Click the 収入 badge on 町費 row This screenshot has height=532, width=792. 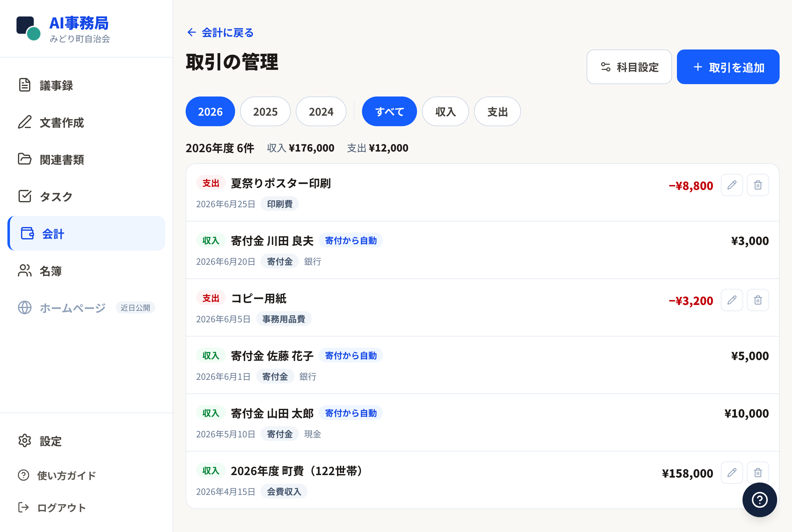[x=210, y=470]
